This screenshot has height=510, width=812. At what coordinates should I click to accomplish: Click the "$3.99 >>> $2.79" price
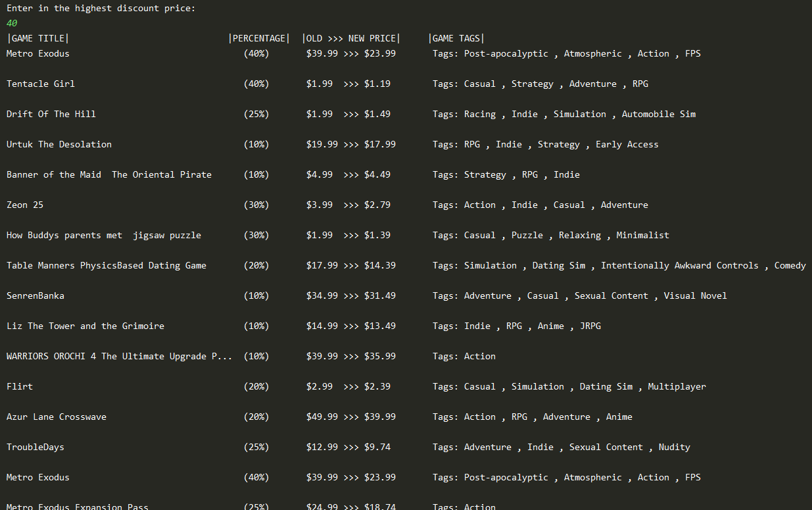point(348,205)
